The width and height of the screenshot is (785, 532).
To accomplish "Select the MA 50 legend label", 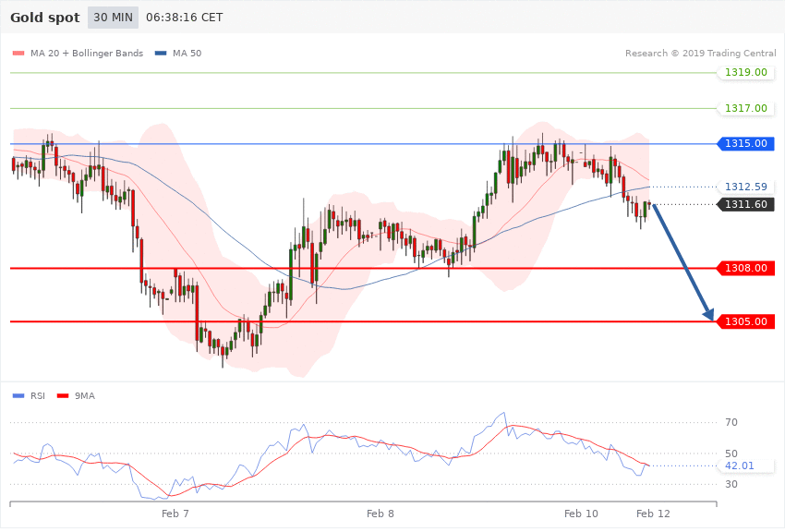I will point(187,54).
